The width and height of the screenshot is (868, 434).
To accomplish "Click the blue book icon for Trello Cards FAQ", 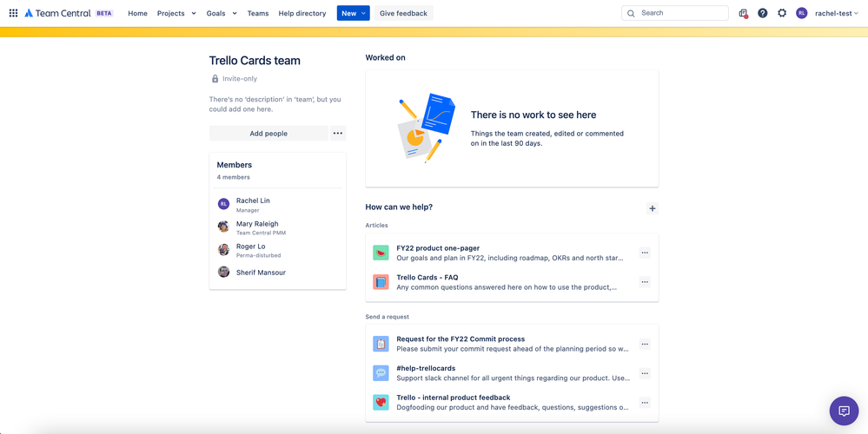I will [381, 282].
